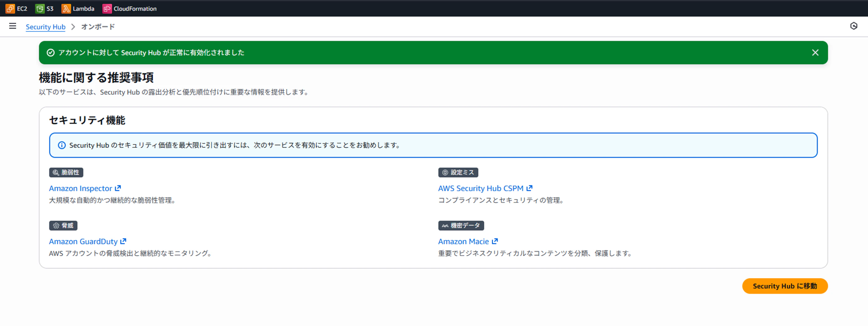Image resolution: width=868 pixels, height=326 pixels.
Task: Click the Lambda label in the top bar
Action: pyautogui.click(x=84, y=9)
